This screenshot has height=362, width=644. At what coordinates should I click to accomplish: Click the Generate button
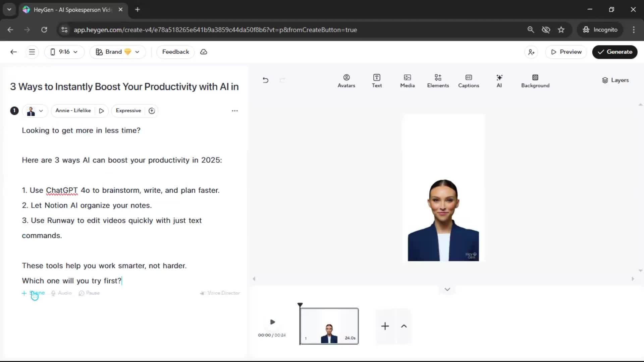click(614, 52)
